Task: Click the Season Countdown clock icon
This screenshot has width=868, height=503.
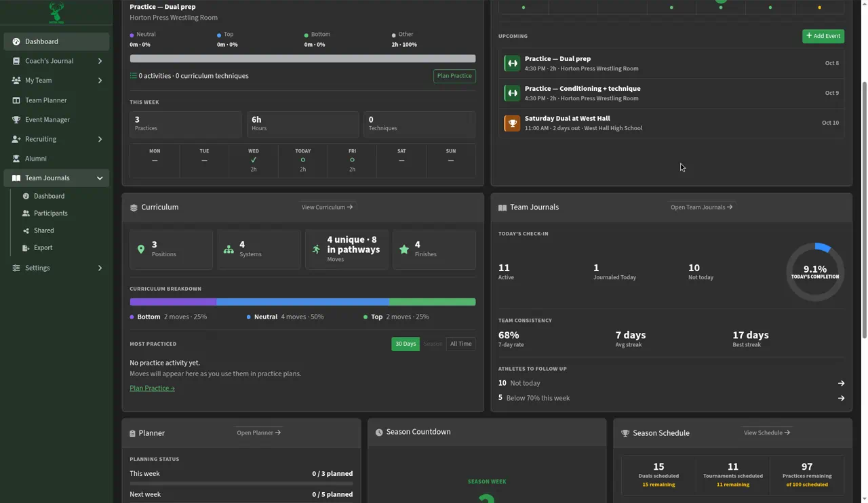Action: click(x=379, y=432)
